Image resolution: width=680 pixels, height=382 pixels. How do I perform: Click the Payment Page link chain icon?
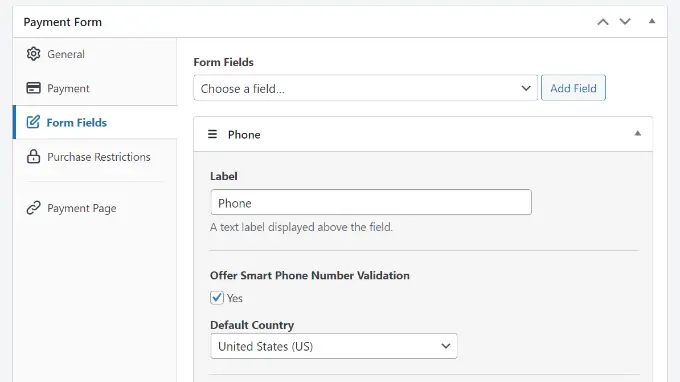coord(33,208)
